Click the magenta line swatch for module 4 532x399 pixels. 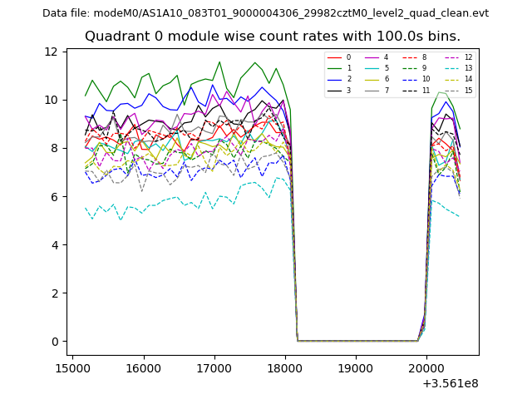click(372, 57)
